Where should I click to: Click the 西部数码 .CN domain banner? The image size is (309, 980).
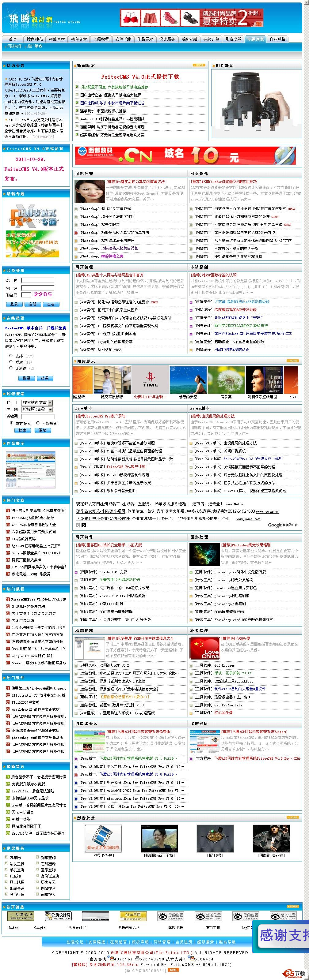(185, 155)
